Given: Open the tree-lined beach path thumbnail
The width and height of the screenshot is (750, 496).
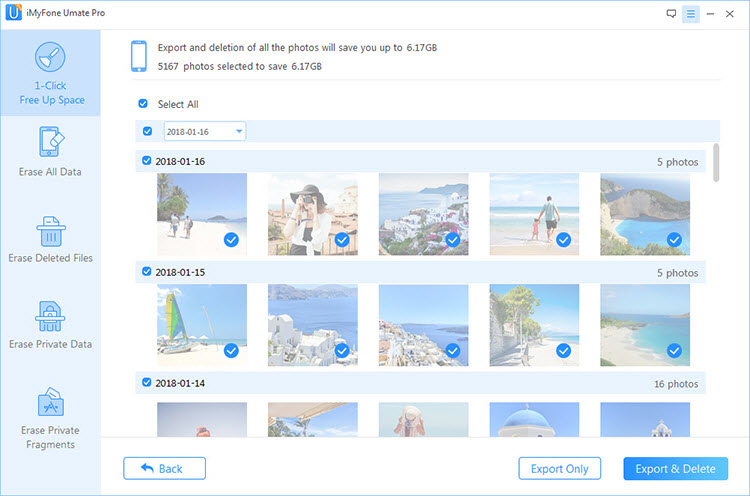Looking at the screenshot, I should (x=534, y=325).
